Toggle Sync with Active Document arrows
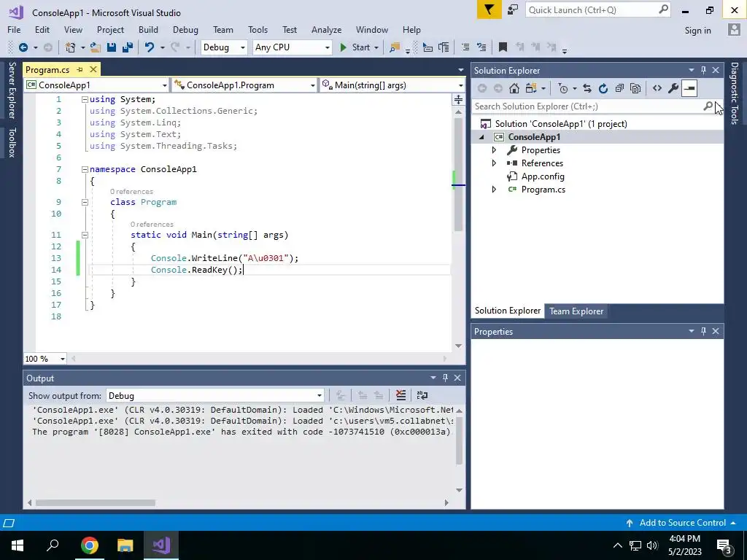Viewport: 747px width, 560px height. point(587,88)
